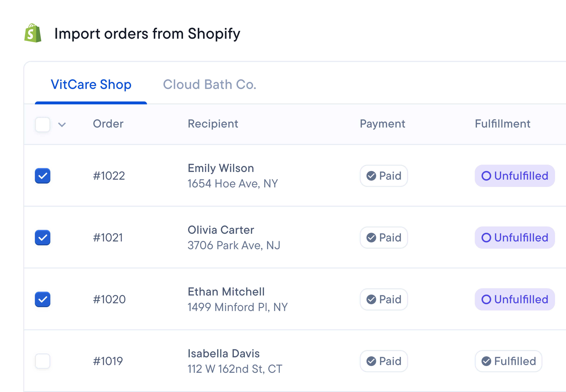566x392 pixels.
Task: Click the order number #1021
Action: [x=108, y=237]
